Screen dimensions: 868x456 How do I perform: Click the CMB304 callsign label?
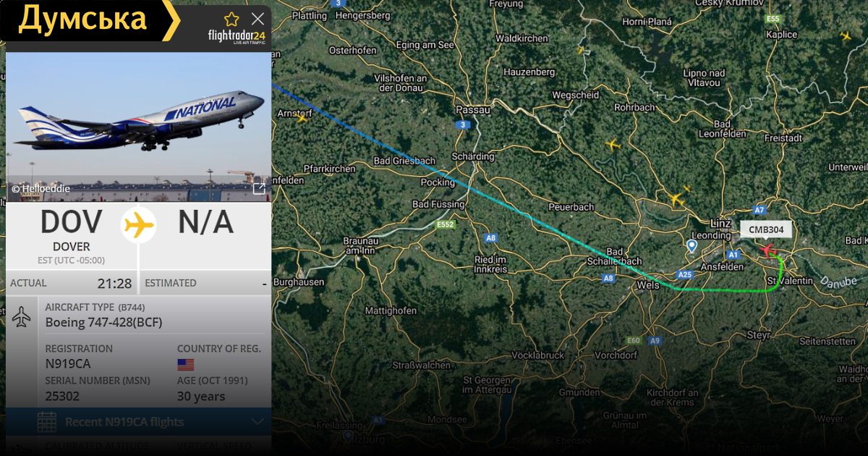pos(766,229)
